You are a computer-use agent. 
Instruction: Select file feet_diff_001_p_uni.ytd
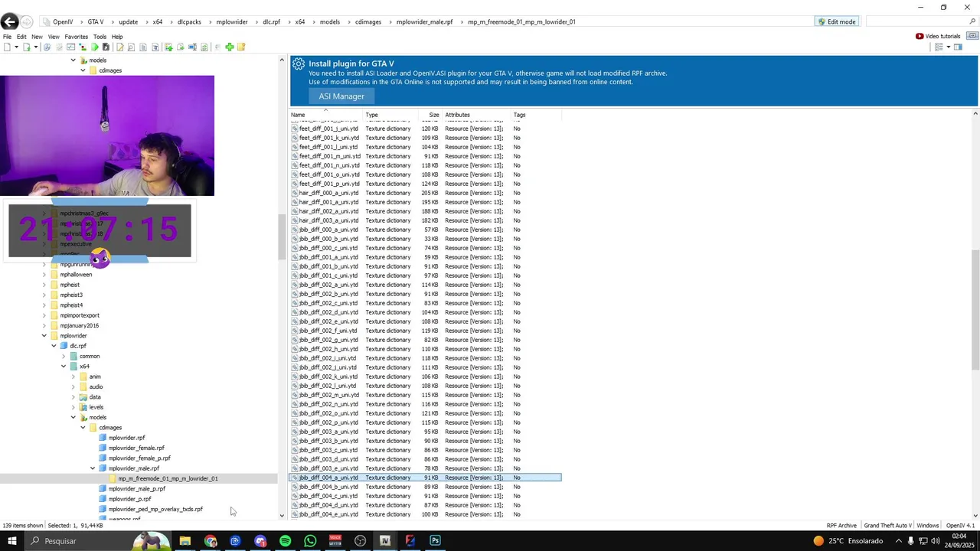328,184
